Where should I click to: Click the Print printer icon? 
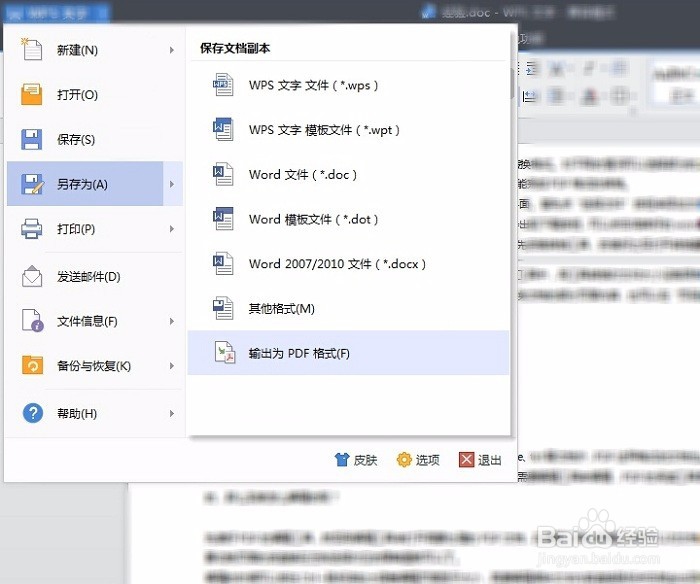32,229
